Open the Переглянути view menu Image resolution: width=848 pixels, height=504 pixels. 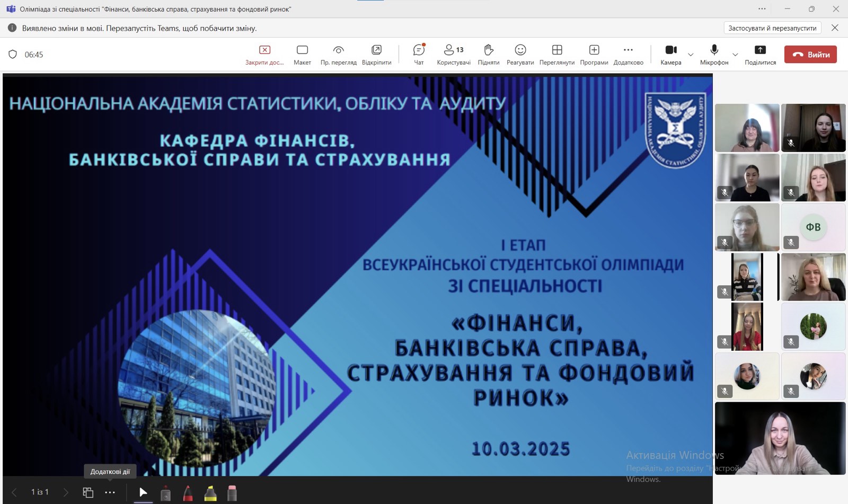[556, 54]
